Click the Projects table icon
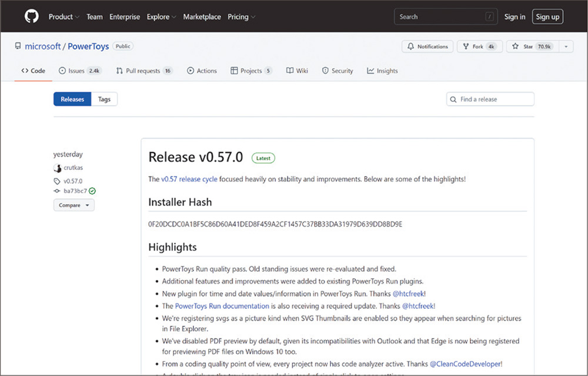 pyautogui.click(x=234, y=71)
